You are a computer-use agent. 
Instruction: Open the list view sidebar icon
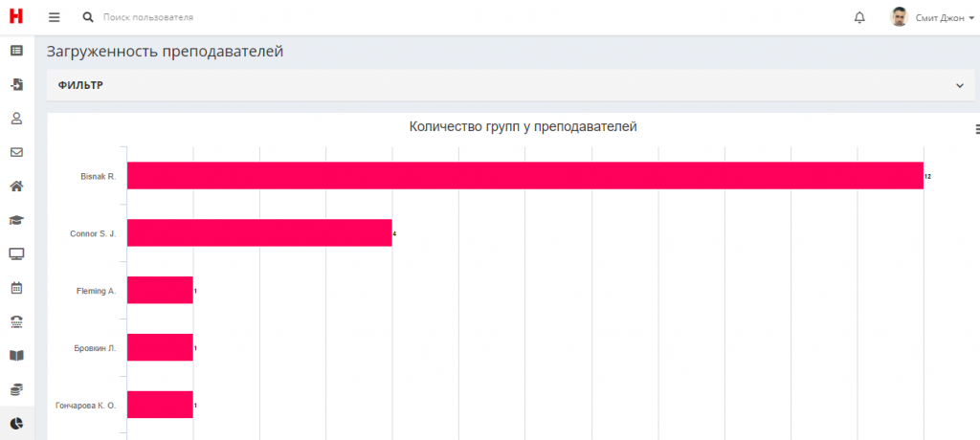(x=16, y=51)
